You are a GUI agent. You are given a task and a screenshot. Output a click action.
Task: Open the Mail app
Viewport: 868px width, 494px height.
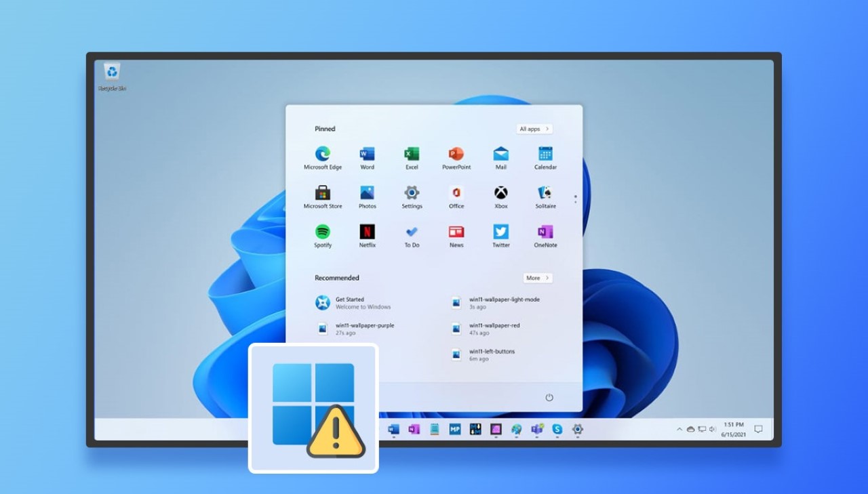tap(500, 153)
